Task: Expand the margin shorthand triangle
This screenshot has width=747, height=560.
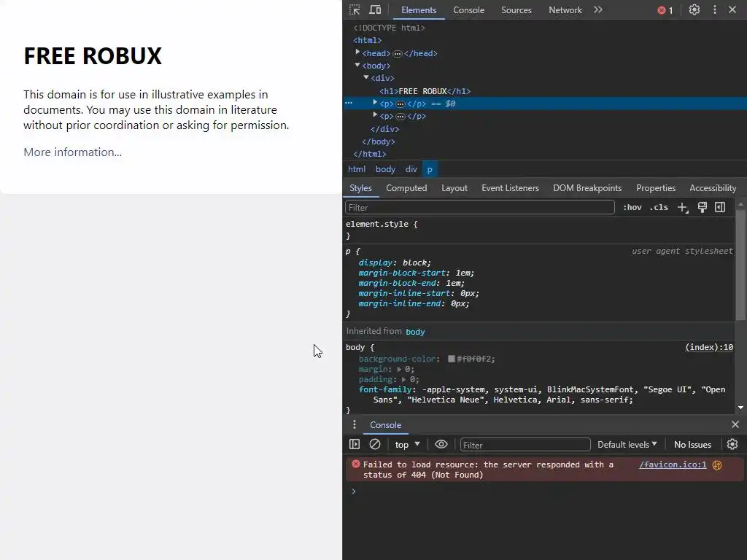Action: (399, 369)
